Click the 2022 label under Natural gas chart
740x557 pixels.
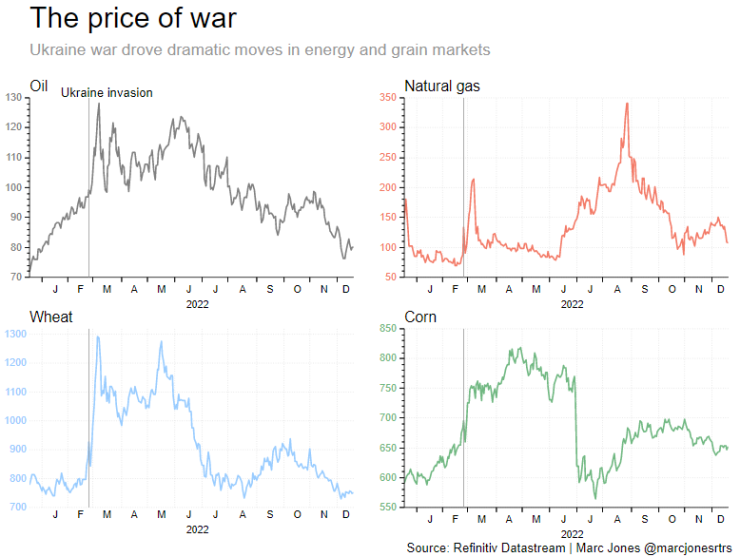coord(572,304)
